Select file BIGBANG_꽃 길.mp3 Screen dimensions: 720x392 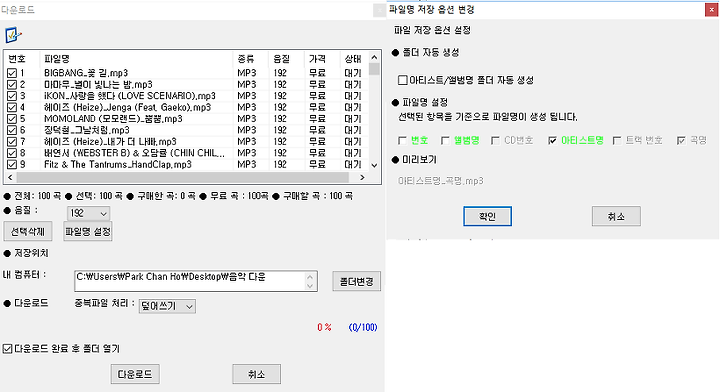[86, 73]
